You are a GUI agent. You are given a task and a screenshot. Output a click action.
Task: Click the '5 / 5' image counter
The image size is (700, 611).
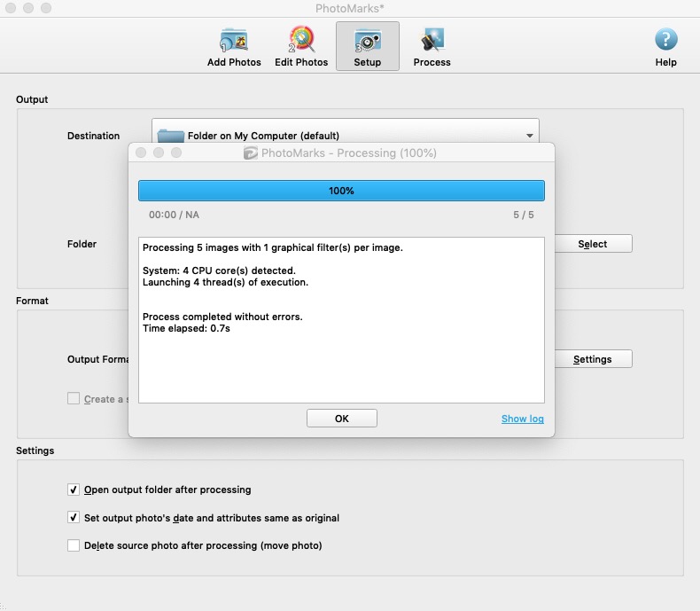coord(523,215)
